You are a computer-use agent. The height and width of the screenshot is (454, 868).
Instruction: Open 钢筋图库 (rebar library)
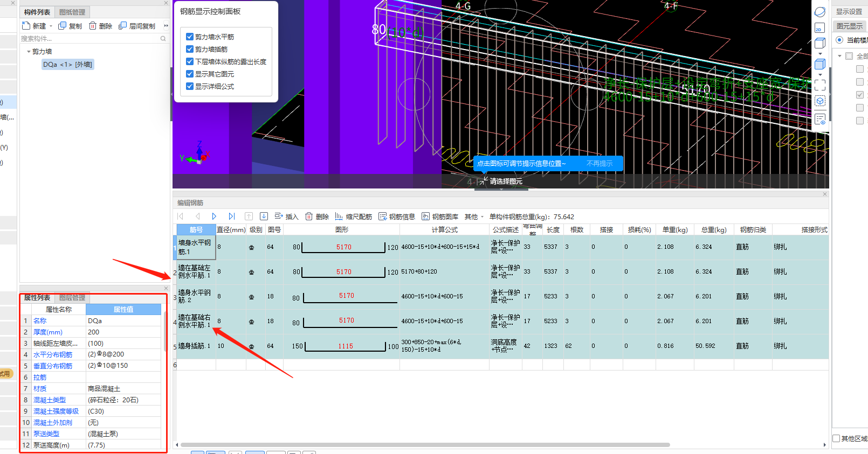(x=440, y=216)
